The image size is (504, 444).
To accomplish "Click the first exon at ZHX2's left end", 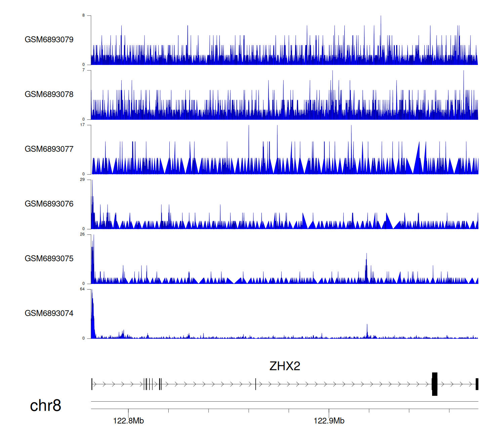I will click(92, 384).
